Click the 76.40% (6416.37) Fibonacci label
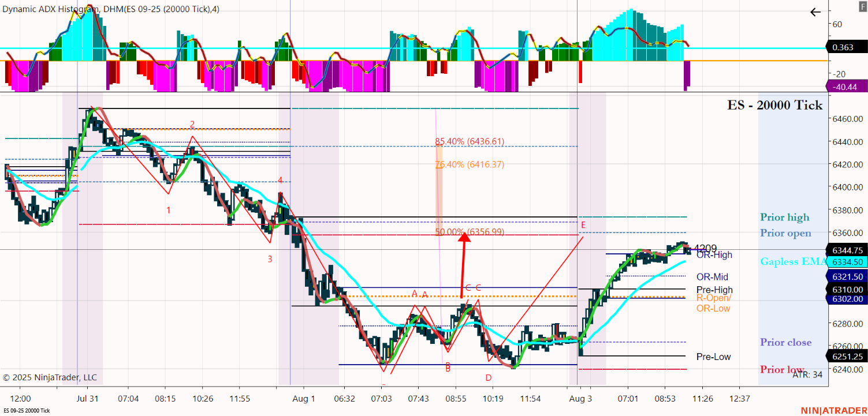The height and width of the screenshot is (416, 868). pos(470,164)
